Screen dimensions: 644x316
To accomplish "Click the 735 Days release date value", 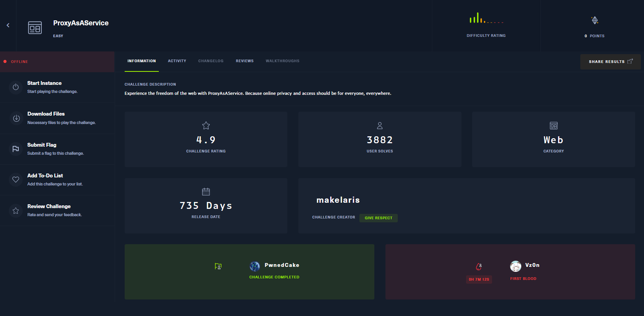I will click(206, 206).
